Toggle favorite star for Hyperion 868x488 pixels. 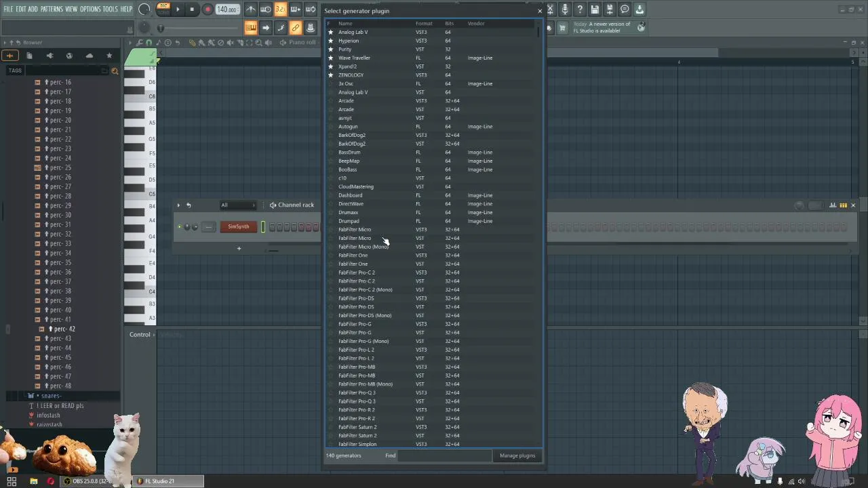(x=331, y=41)
